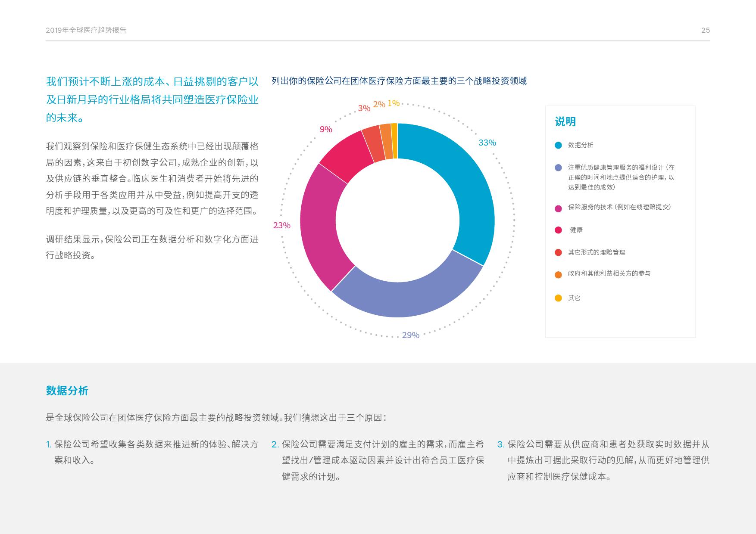Viewport: 756px width, 534px height.
Task: Click the page number 25
Action: tap(705, 30)
